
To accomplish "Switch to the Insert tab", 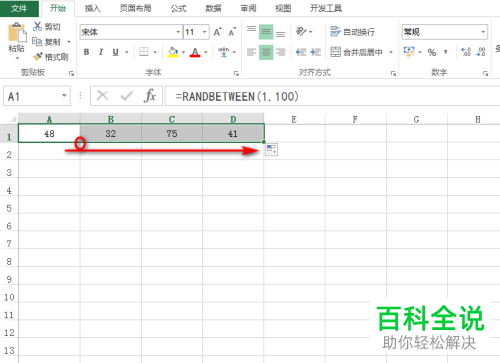I will tap(92, 8).
